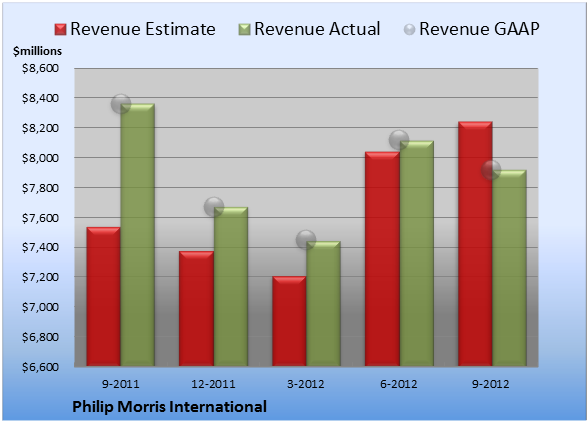Click the $6,800 axis value

40,337
